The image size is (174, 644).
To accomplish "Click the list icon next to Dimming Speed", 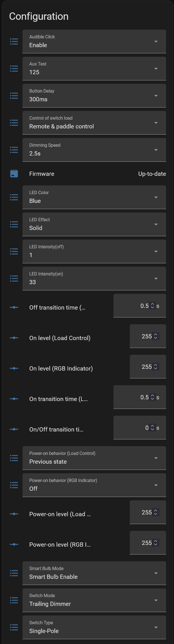I will (x=14, y=150).
